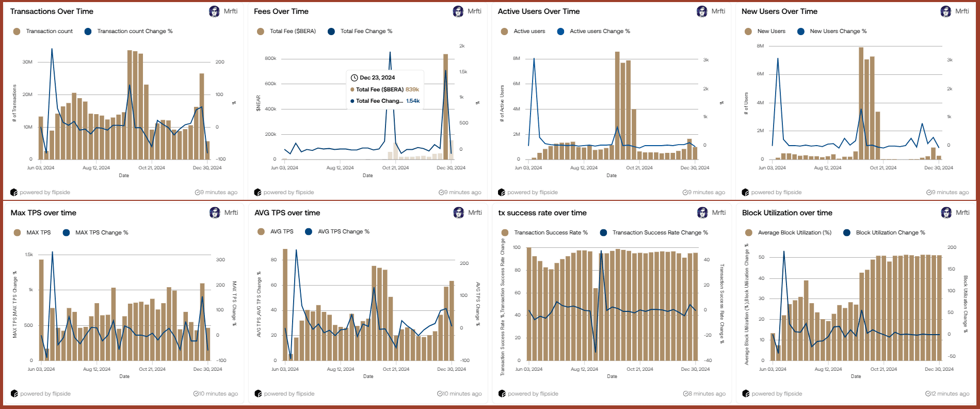Click refresh clock icon on New Users card
Screen dimensions: 980x409
(x=929, y=192)
